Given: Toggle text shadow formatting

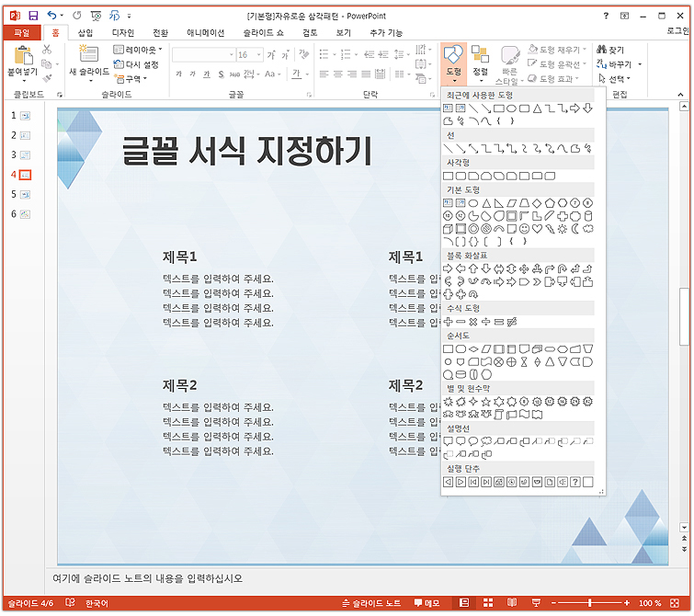Looking at the screenshot, I should point(221,74).
